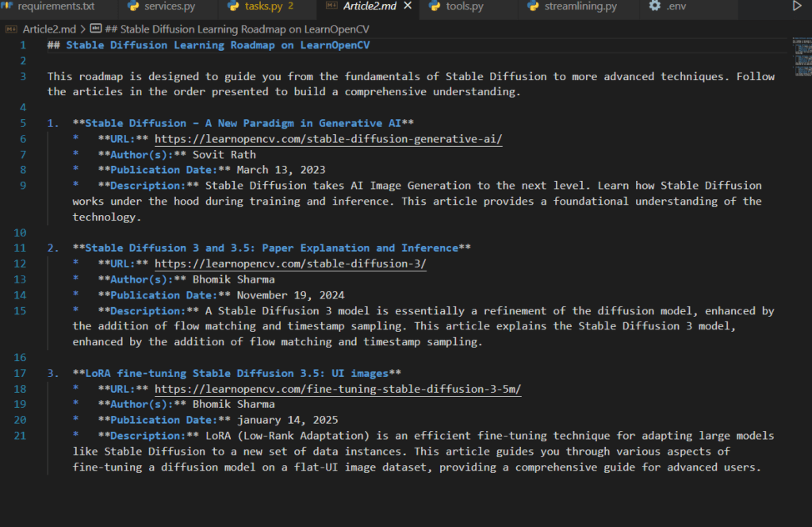Open the stable-diffusion-generative-ai URL
This screenshot has height=527, width=812.
click(328, 139)
